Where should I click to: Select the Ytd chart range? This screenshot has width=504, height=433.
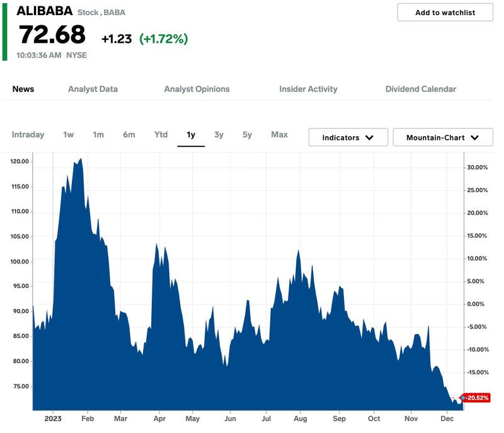click(x=161, y=135)
